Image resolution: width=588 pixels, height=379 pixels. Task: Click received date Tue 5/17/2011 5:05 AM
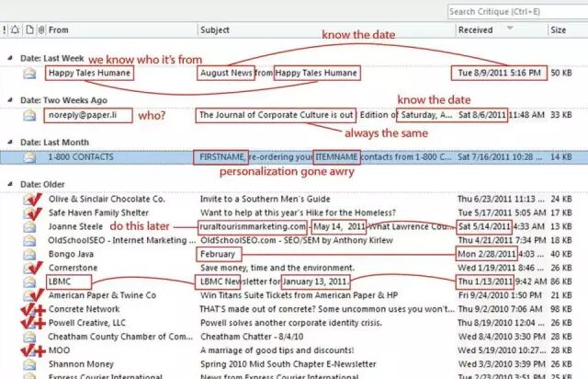[502, 213]
